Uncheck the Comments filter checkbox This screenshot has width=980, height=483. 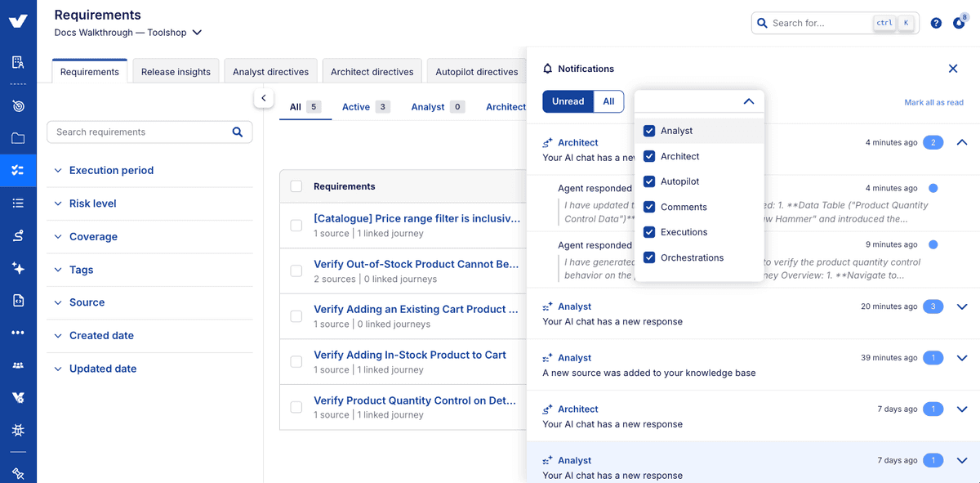click(x=649, y=207)
